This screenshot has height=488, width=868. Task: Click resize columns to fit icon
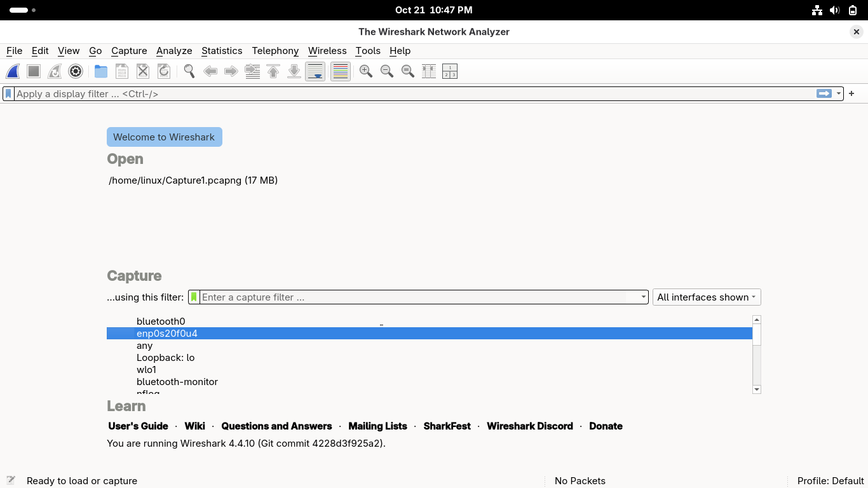coord(429,72)
